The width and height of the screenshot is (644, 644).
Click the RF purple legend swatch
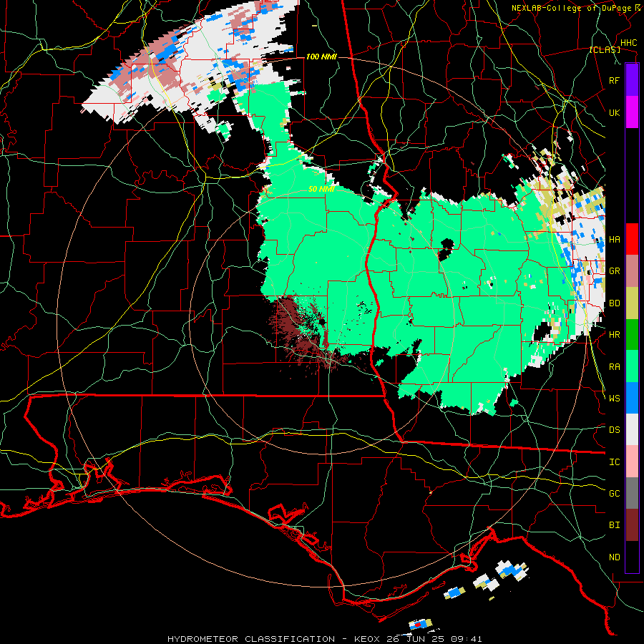tap(632, 80)
